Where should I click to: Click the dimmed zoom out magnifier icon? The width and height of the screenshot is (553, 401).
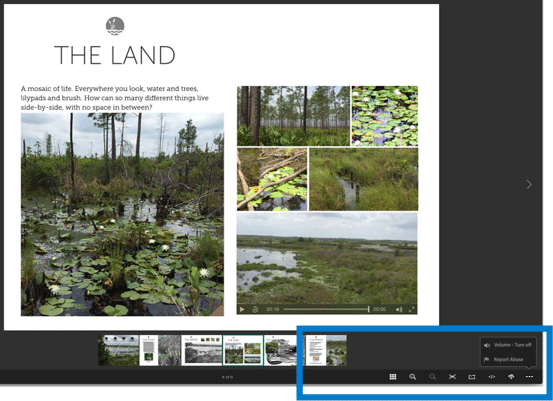pos(432,377)
